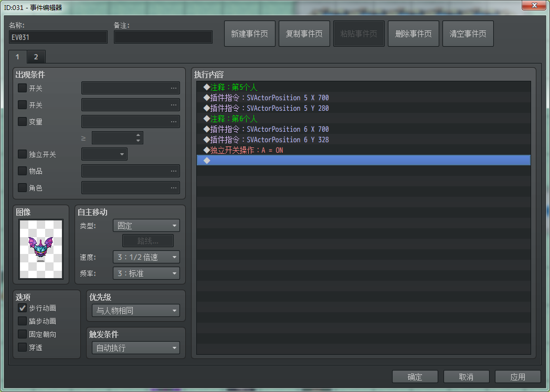Switch to event page tab 2
The width and height of the screenshot is (550, 392).
click(36, 57)
